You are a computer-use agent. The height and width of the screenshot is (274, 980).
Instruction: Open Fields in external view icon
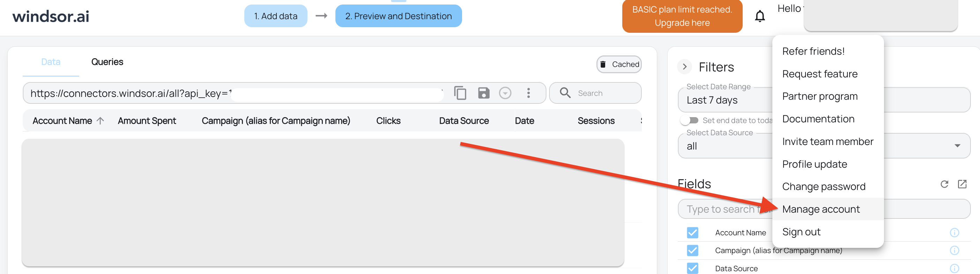pos(962,184)
